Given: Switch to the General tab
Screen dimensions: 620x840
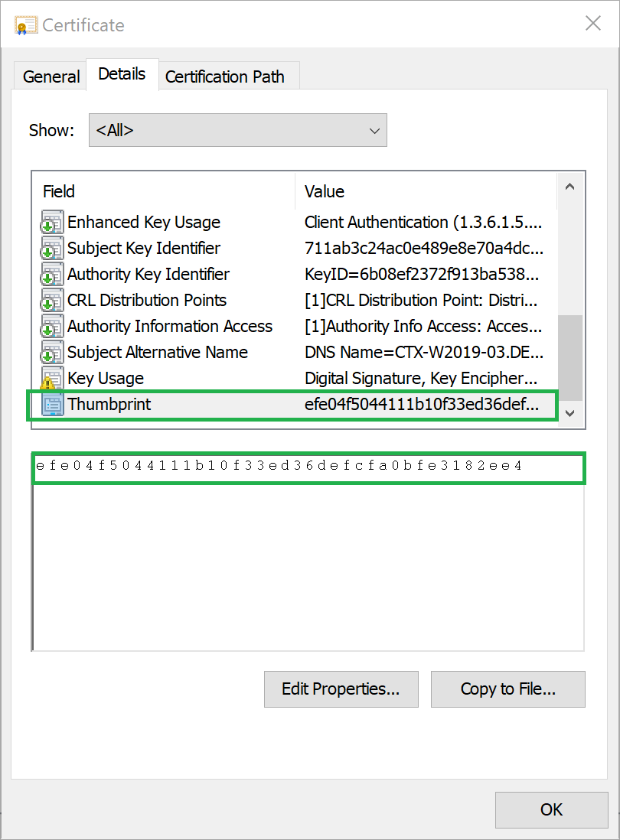Looking at the screenshot, I should pos(51,77).
